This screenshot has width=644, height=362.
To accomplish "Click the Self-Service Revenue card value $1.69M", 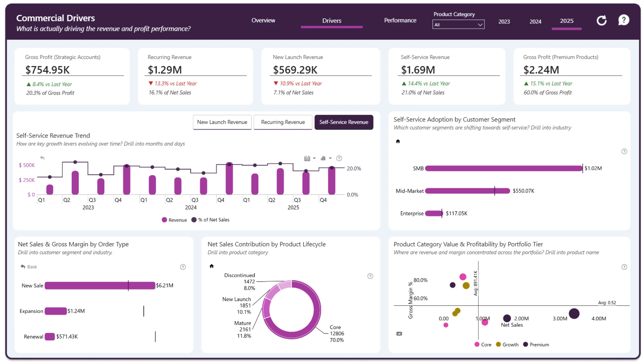I will click(418, 70).
